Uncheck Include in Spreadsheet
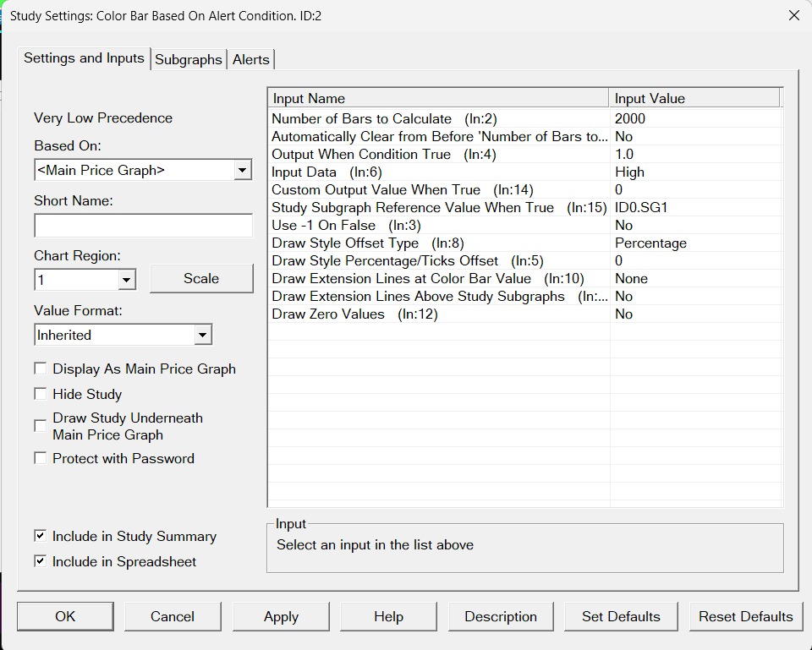 (41, 561)
